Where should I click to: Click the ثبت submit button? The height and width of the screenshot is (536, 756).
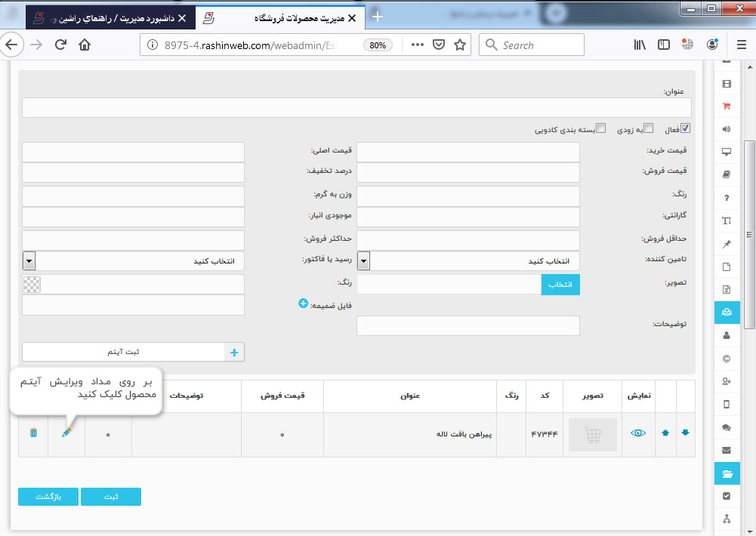[111, 497]
